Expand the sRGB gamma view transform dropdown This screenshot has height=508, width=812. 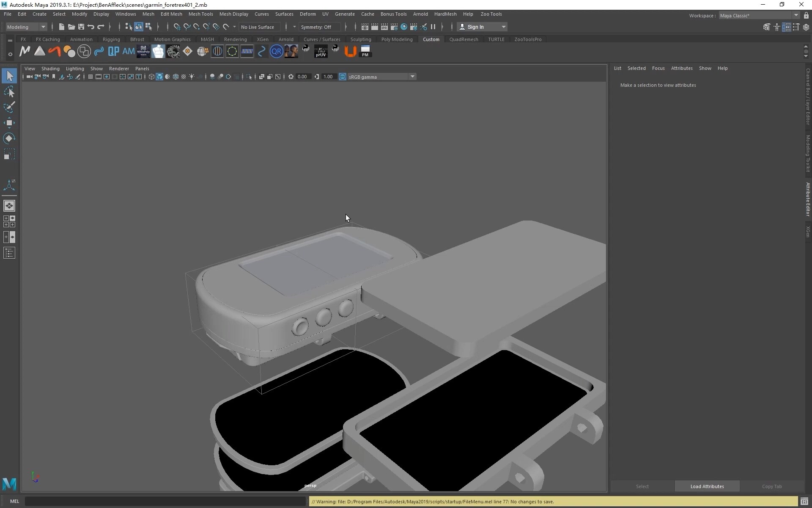[412, 77]
